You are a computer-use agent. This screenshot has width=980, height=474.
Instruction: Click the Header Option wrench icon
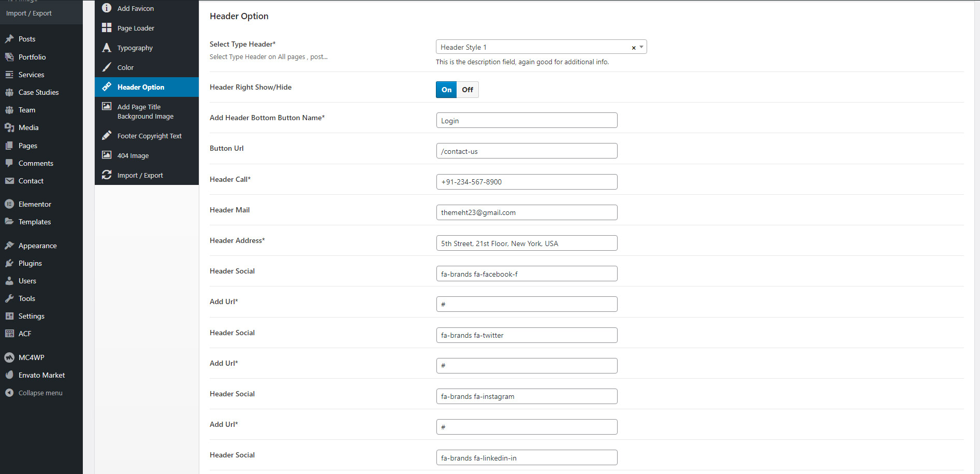click(107, 87)
